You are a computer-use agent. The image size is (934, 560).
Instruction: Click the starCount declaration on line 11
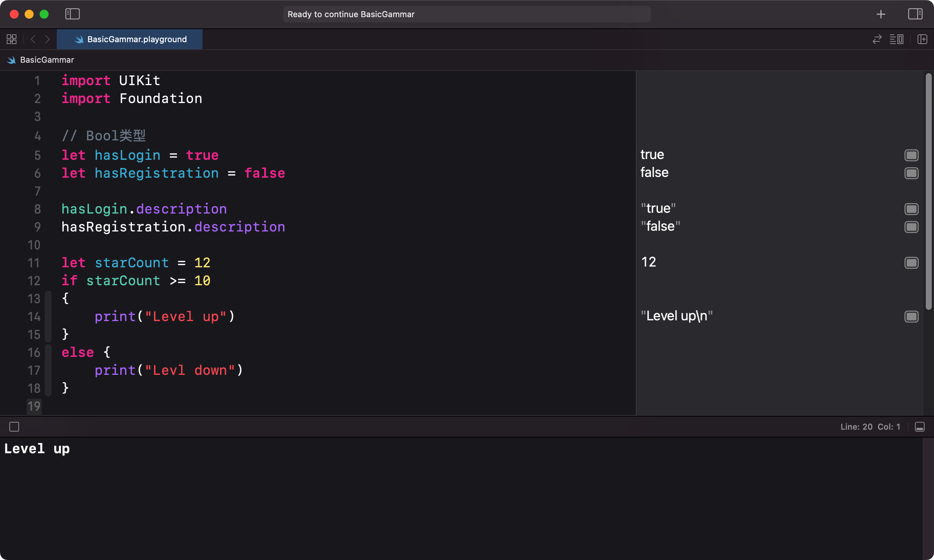(x=132, y=263)
